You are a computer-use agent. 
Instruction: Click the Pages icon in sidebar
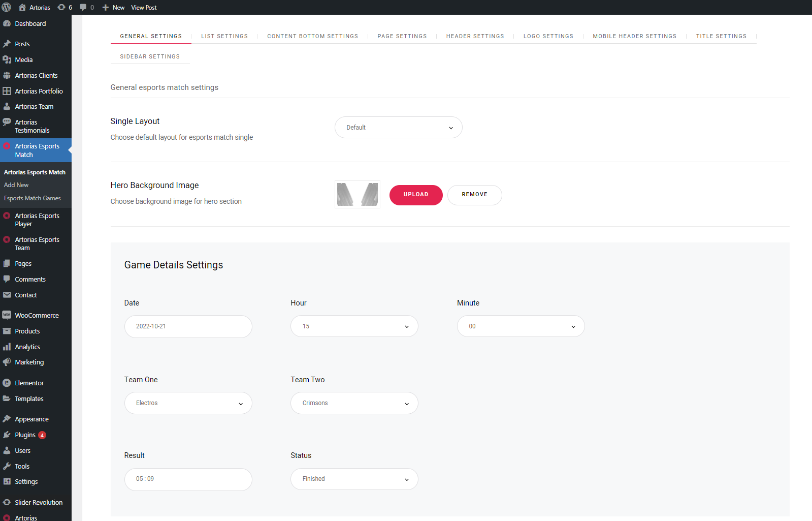7,263
